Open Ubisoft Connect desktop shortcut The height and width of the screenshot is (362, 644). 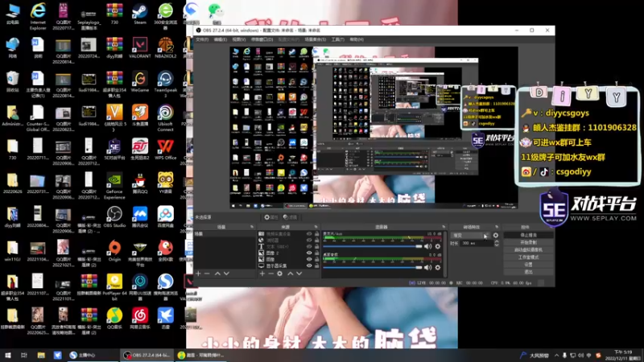(166, 118)
